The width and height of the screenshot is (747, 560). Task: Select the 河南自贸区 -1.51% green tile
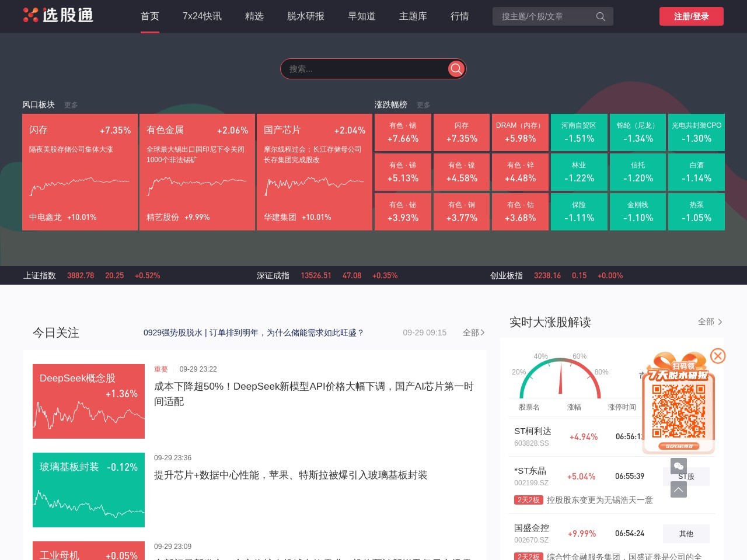pyautogui.click(x=579, y=132)
